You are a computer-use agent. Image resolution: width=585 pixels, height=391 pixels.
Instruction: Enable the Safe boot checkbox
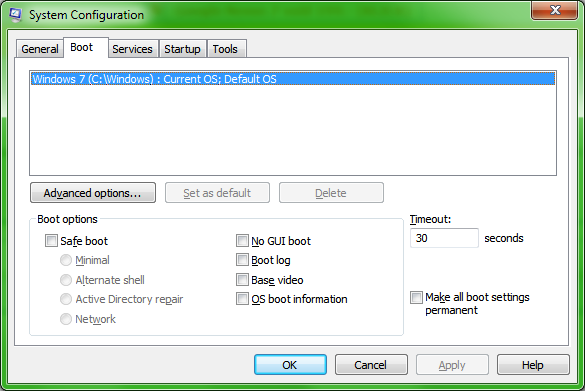(51, 241)
